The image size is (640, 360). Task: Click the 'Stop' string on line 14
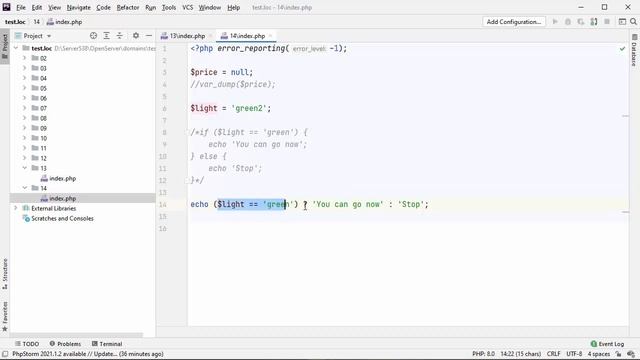click(411, 204)
